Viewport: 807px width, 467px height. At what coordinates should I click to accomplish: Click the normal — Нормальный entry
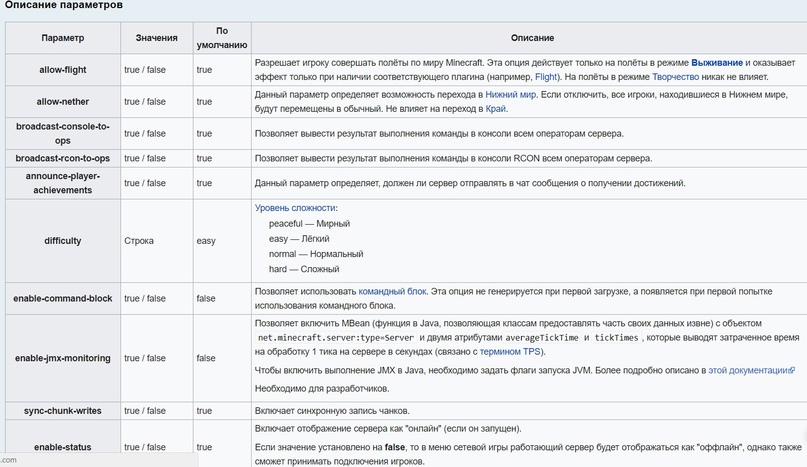coord(316,254)
